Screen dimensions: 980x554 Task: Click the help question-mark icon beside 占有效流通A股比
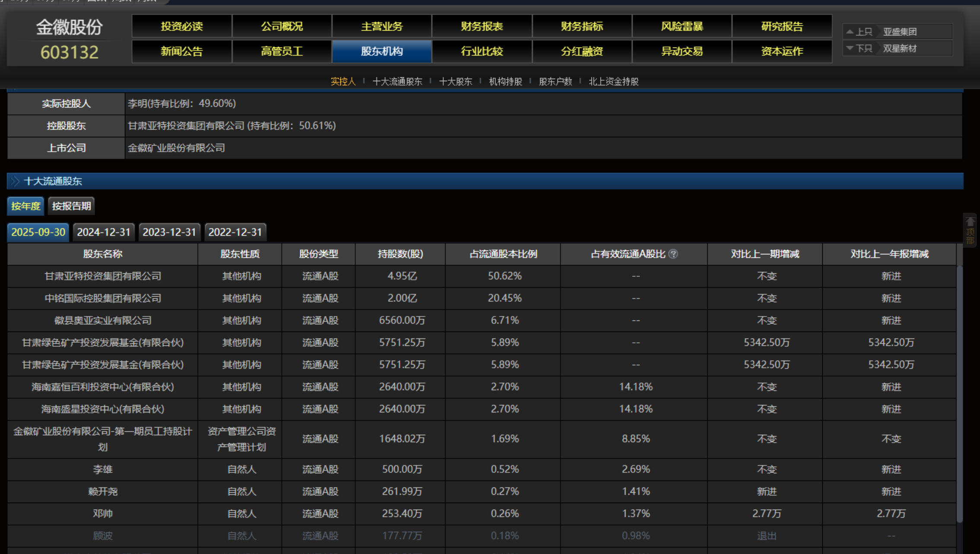coord(673,254)
